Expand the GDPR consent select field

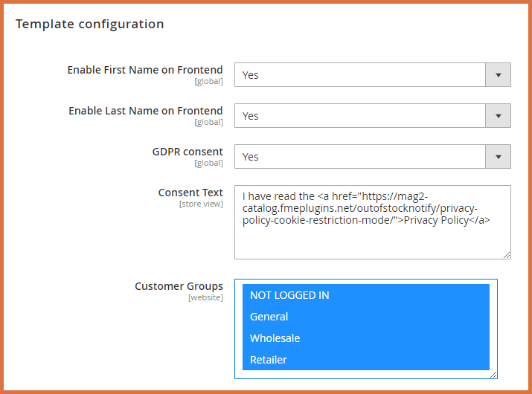[x=360, y=157]
